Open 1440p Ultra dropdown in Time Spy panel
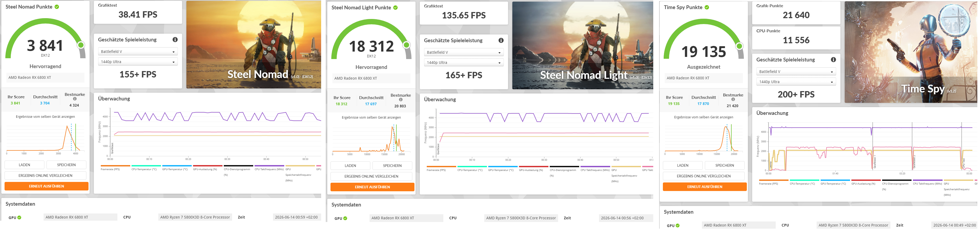 point(796,82)
